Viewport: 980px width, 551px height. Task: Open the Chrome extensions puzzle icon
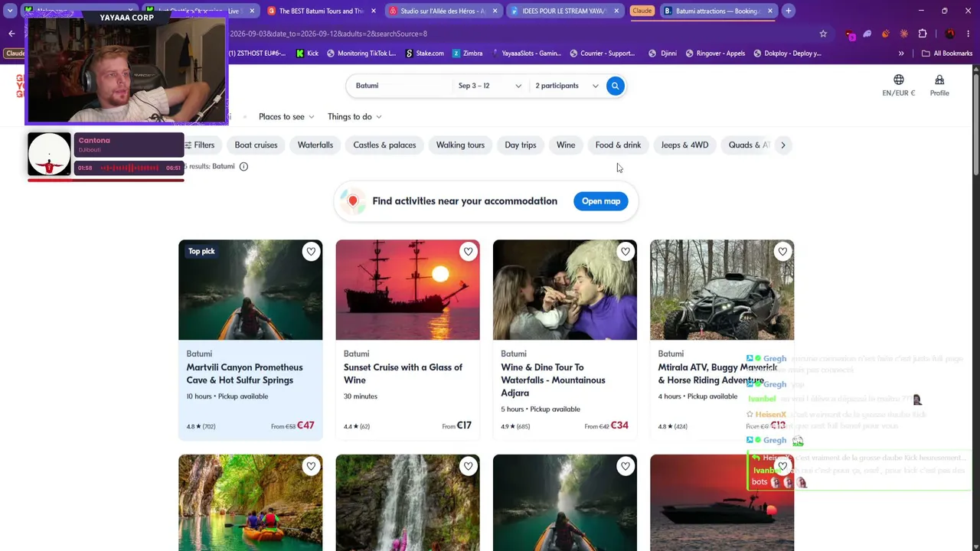922,34
